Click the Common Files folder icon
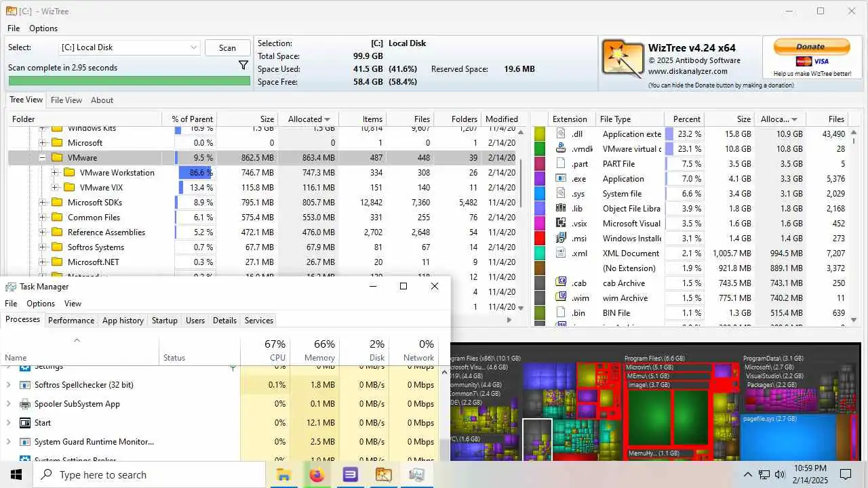Screen dimensions: 868x488 click(x=57, y=217)
